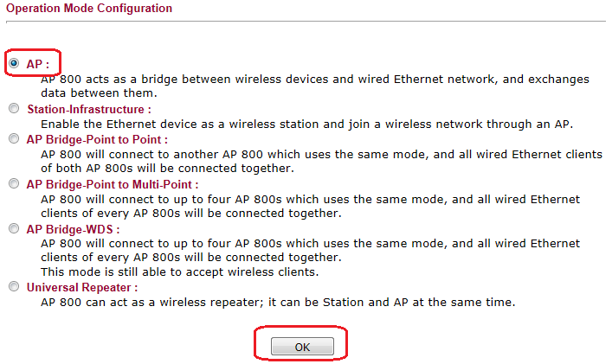Viewport: 612px width, 364px height.
Task: Select the Station-Infrastructure radio button
Action: point(14,109)
